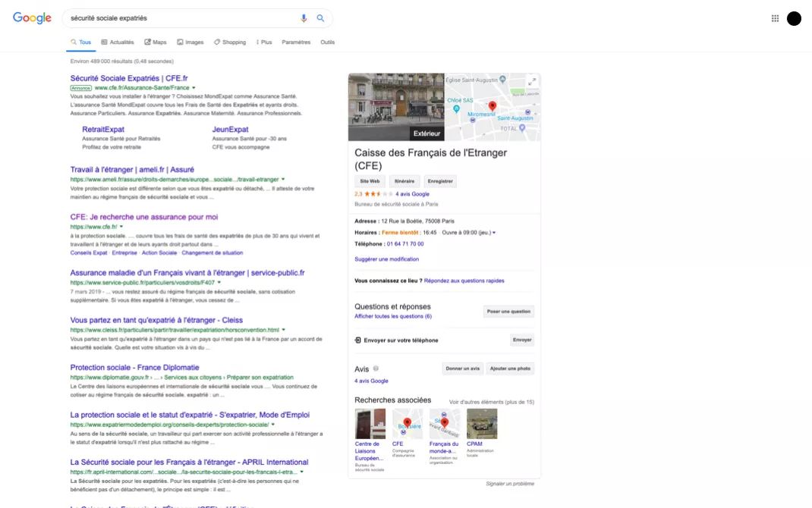The height and width of the screenshot is (508, 812).
Task: Expand the map with the fullscreen icon
Action: click(x=532, y=82)
